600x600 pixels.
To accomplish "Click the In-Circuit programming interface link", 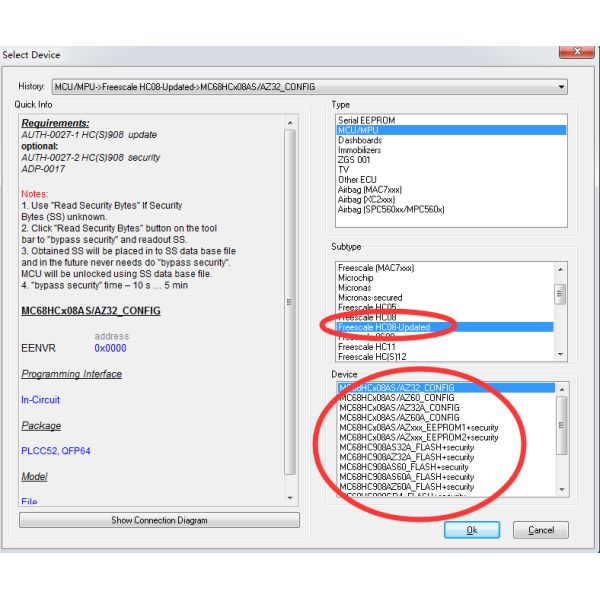I will pos(40,399).
